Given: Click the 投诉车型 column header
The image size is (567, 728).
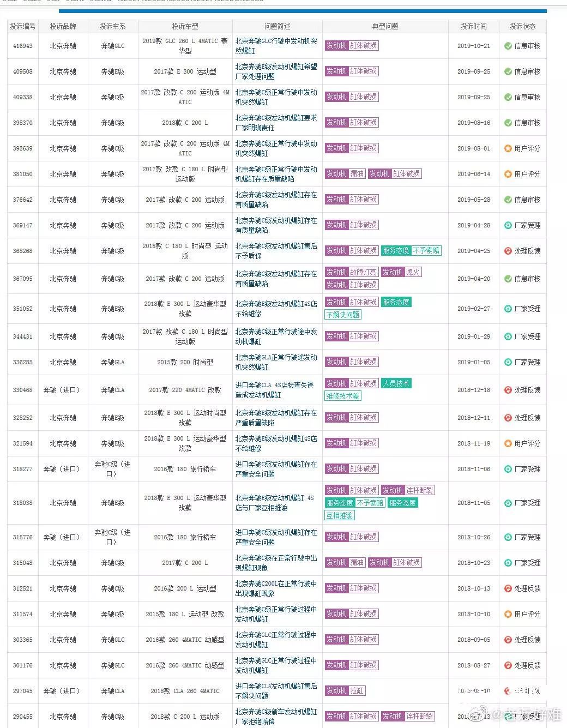Looking at the screenshot, I should pyautogui.click(x=185, y=26).
